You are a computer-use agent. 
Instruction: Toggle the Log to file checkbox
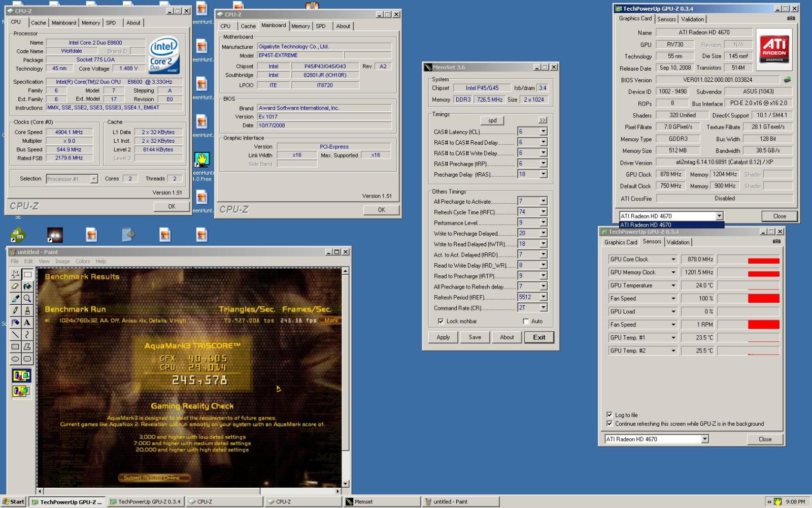(610, 415)
